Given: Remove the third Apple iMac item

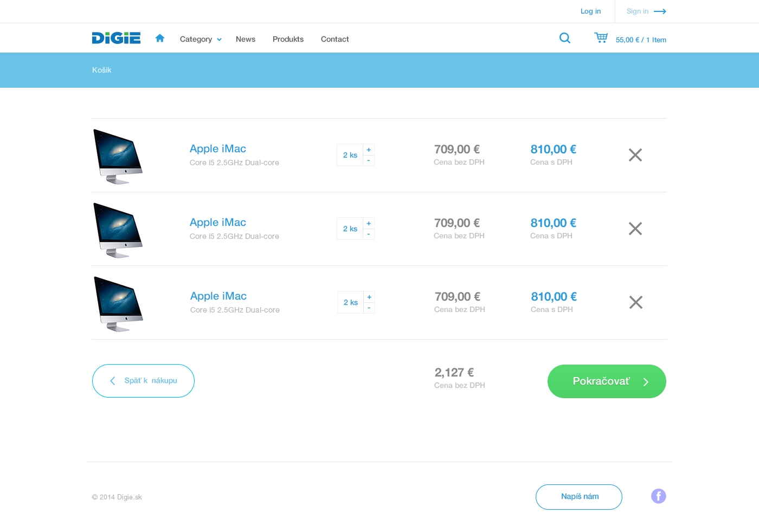Looking at the screenshot, I should (636, 302).
